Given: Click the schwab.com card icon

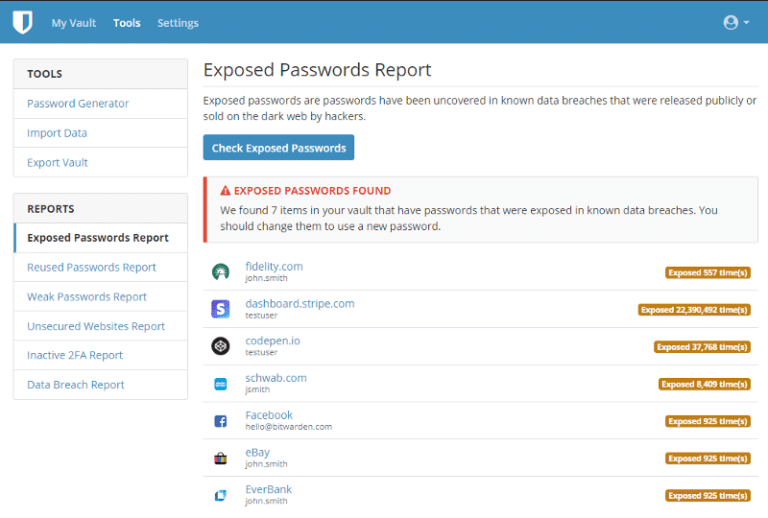Looking at the screenshot, I should tap(221, 384).
